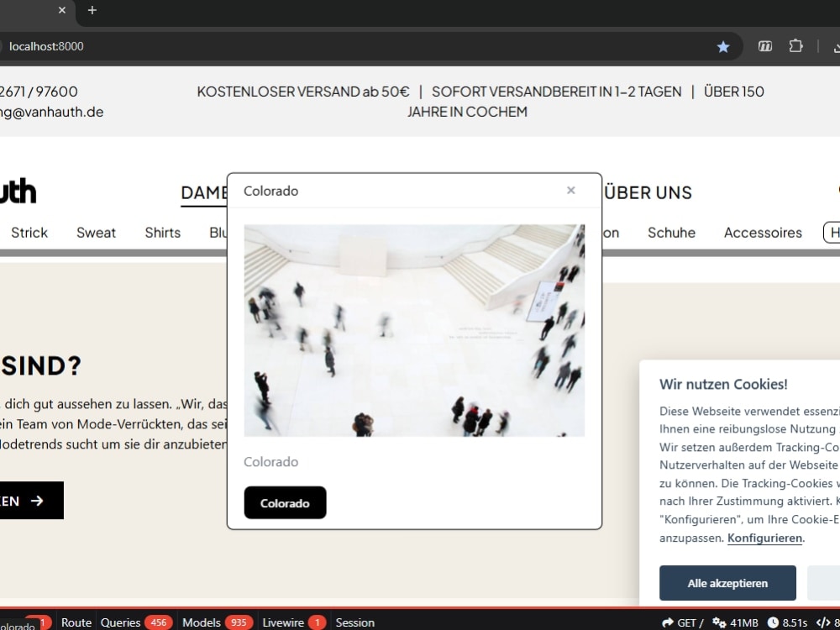Open the Queries tab in debug bar

[x=135, y=622]
